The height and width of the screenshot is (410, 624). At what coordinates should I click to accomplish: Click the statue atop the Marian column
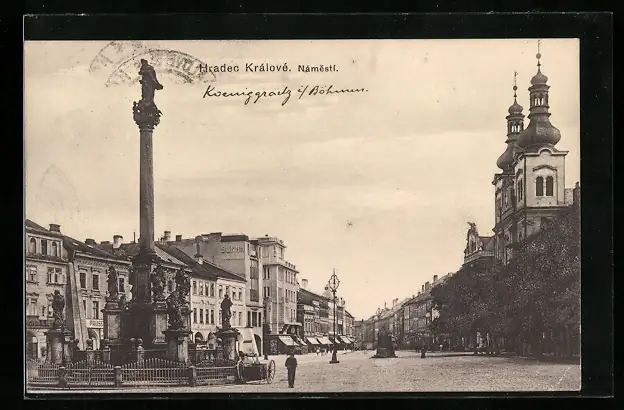[148, 80]
